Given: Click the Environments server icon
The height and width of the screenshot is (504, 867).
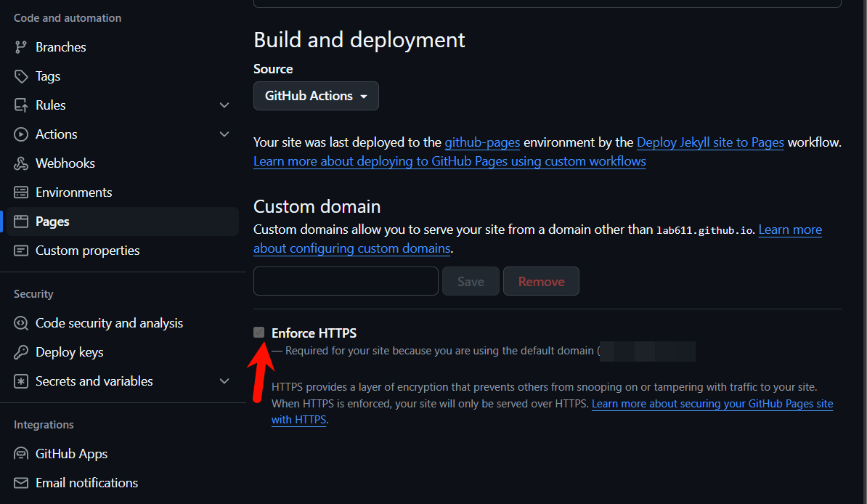Looking at the screenshot, I should (x=21, y=192).
